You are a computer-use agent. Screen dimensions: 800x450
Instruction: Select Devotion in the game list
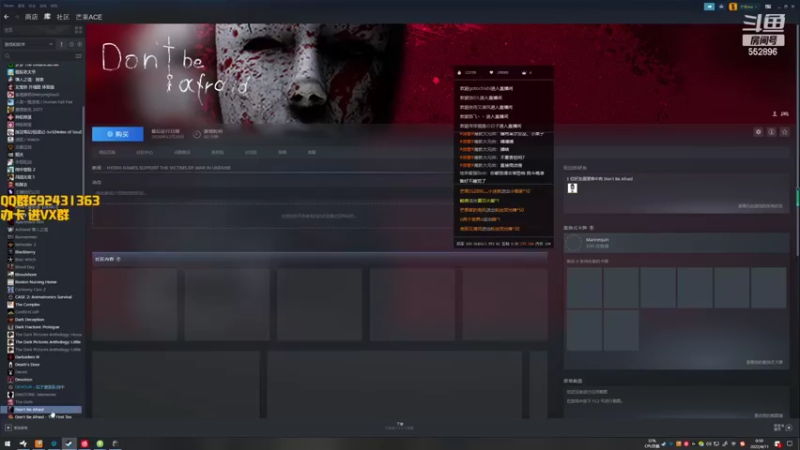(x=23, y=380)
